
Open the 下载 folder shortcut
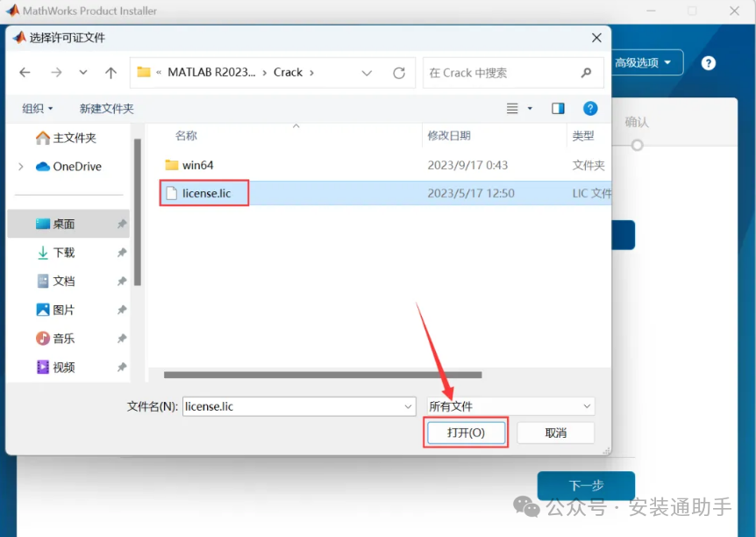[x=56, y=253]
